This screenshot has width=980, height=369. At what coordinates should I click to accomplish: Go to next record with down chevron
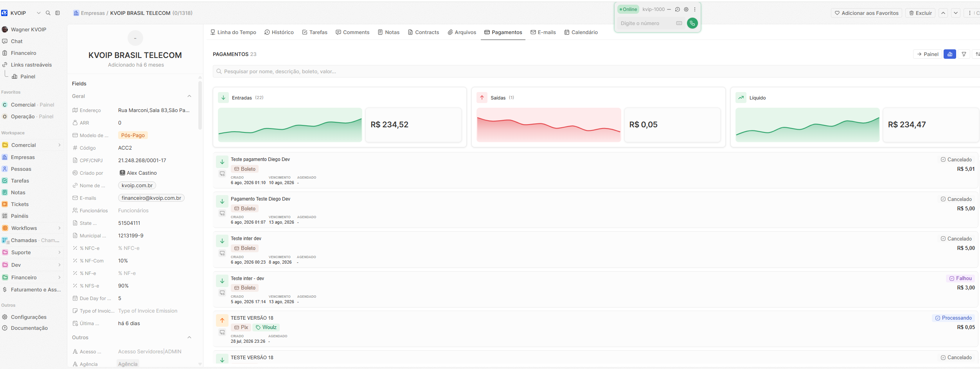click(x=956, y=13)
